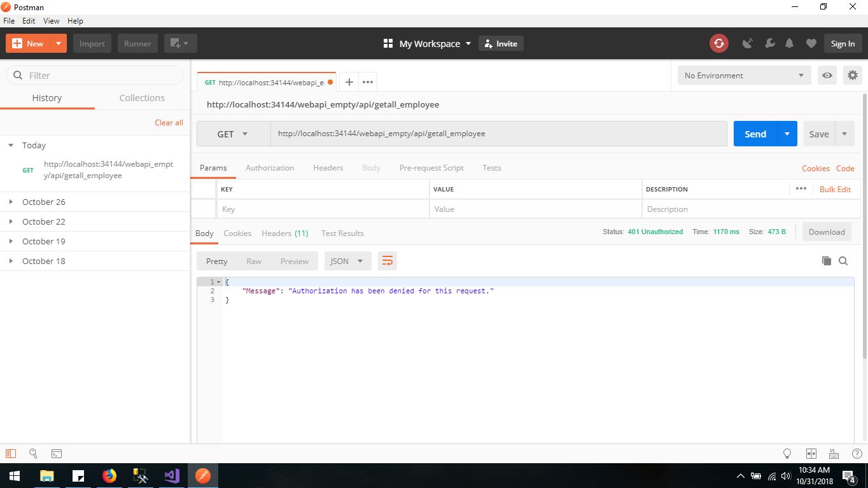The width and height of the screenshot is (868, 488).
Task: Open the notifications bell
Action: pyautogui.click(x=789, y=43)
